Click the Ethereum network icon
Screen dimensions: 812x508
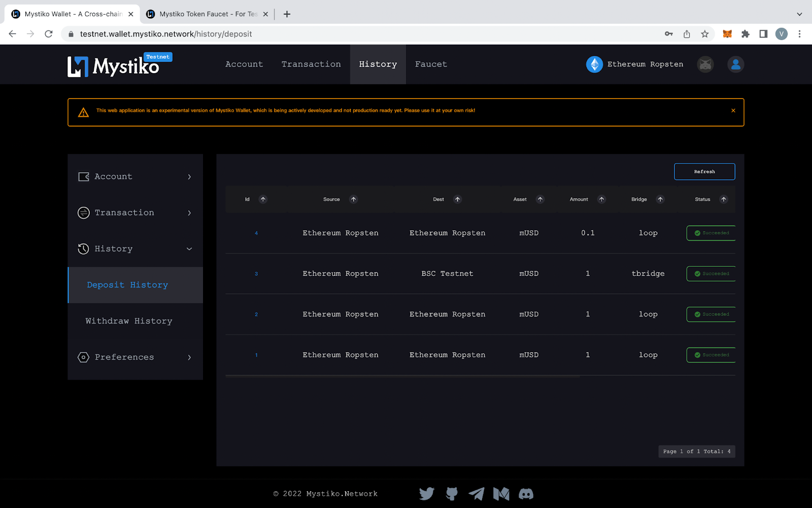(594, 65)
